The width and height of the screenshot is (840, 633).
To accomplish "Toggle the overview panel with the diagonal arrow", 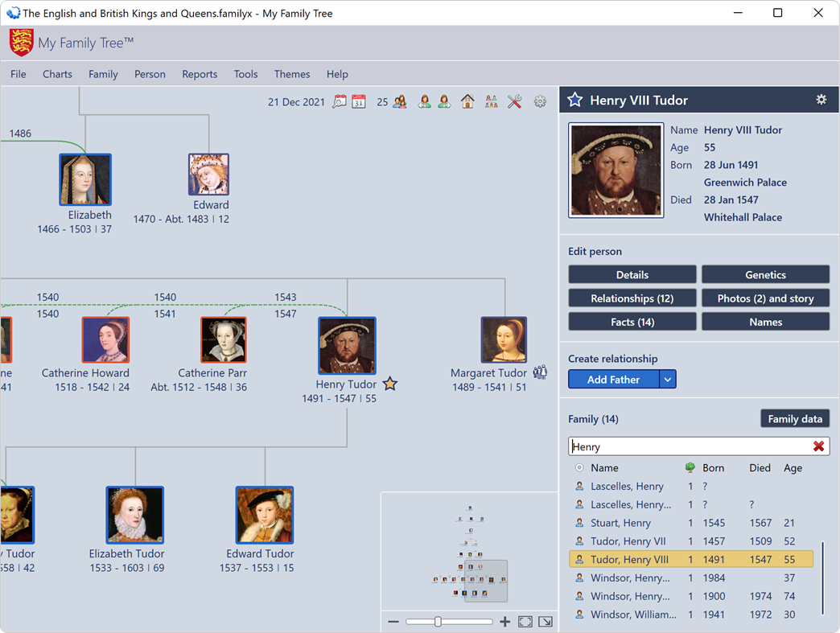I will (546, 622).
